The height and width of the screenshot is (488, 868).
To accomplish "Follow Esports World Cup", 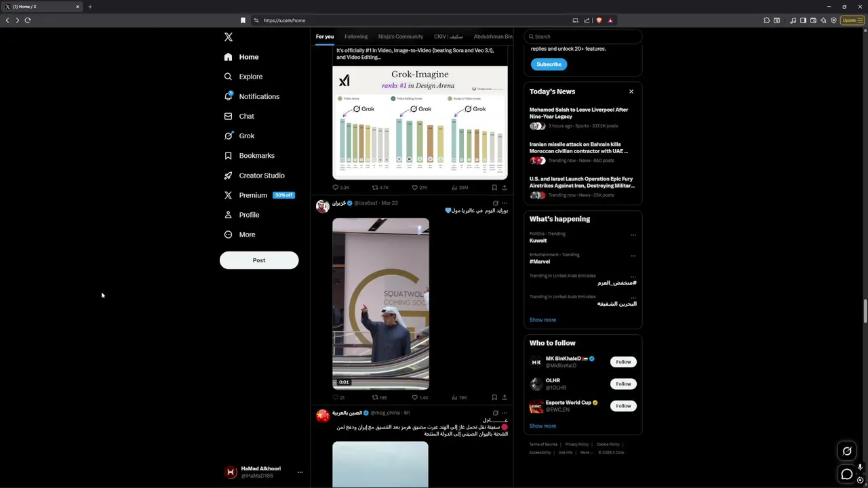I will pos(623,406).
